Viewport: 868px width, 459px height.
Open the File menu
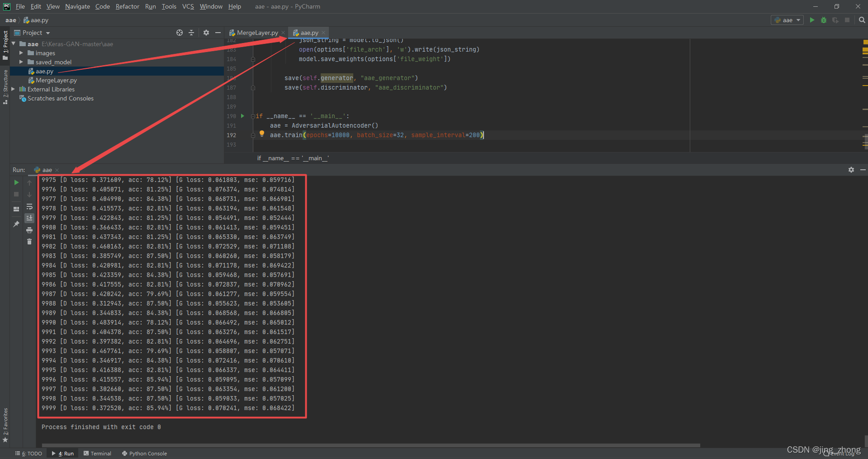[x=20, y=6]
